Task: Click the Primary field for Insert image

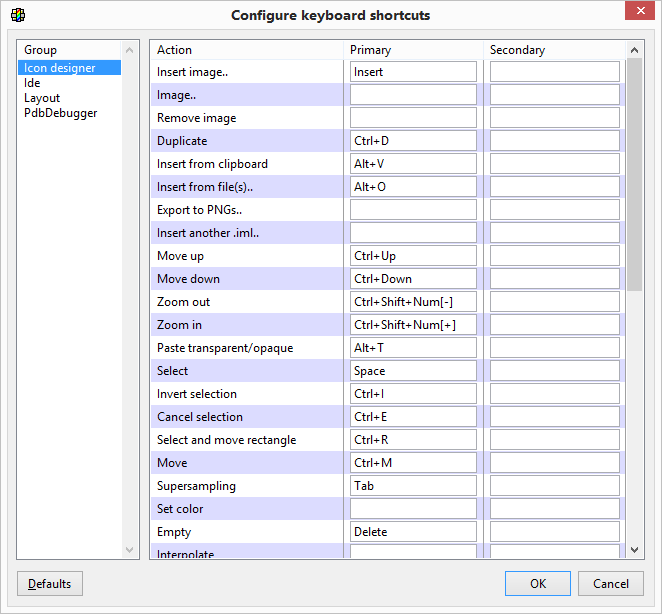Action: 413,72
